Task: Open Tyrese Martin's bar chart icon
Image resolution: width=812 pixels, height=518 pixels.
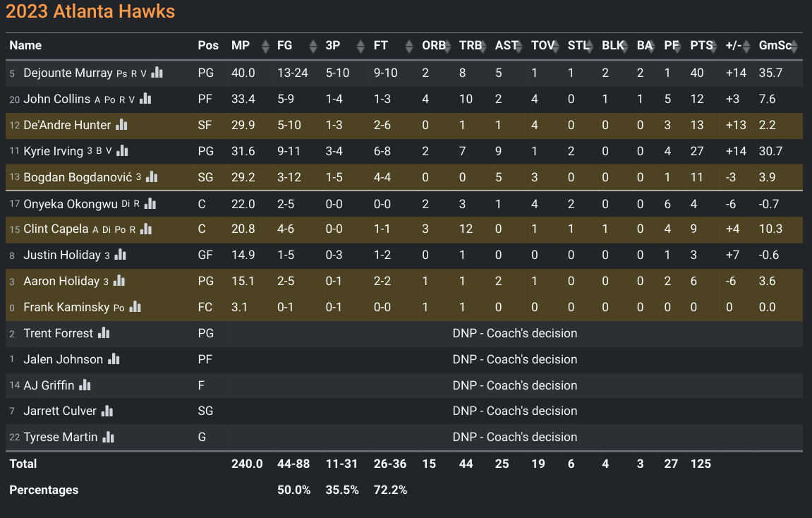Action: click(x=108, y=437)
